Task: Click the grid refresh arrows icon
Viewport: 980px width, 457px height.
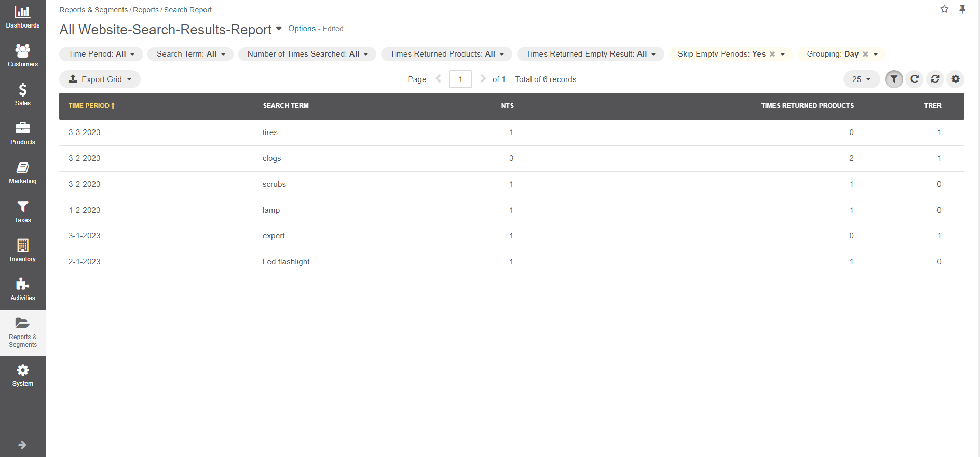Action: coord(935,79)
